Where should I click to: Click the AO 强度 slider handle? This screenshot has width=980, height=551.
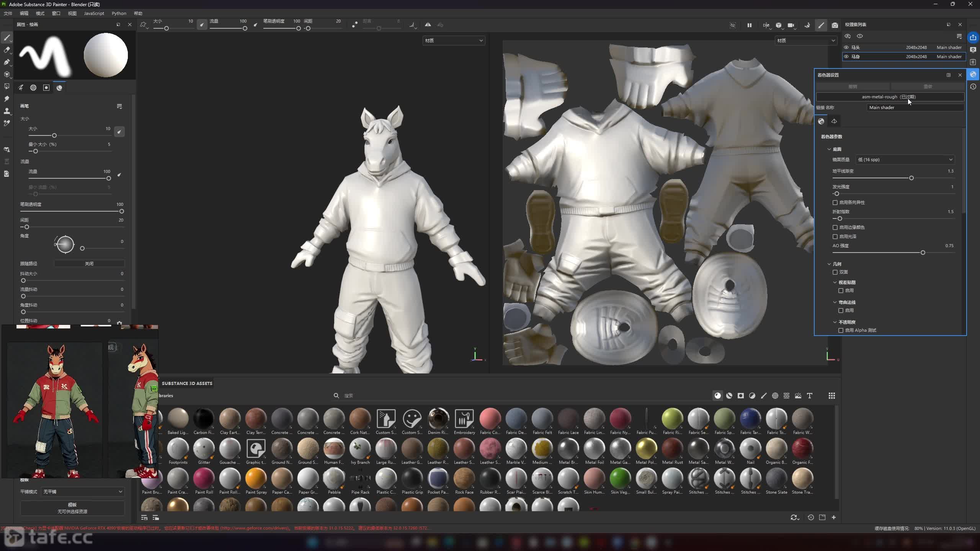pyautogui.click(x=923, y=253)
